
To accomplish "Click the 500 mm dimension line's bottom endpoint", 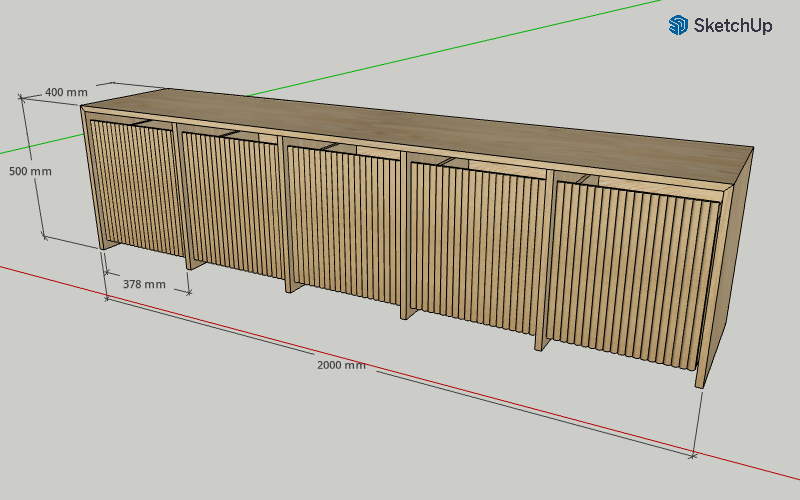I will tap(44, 237).
